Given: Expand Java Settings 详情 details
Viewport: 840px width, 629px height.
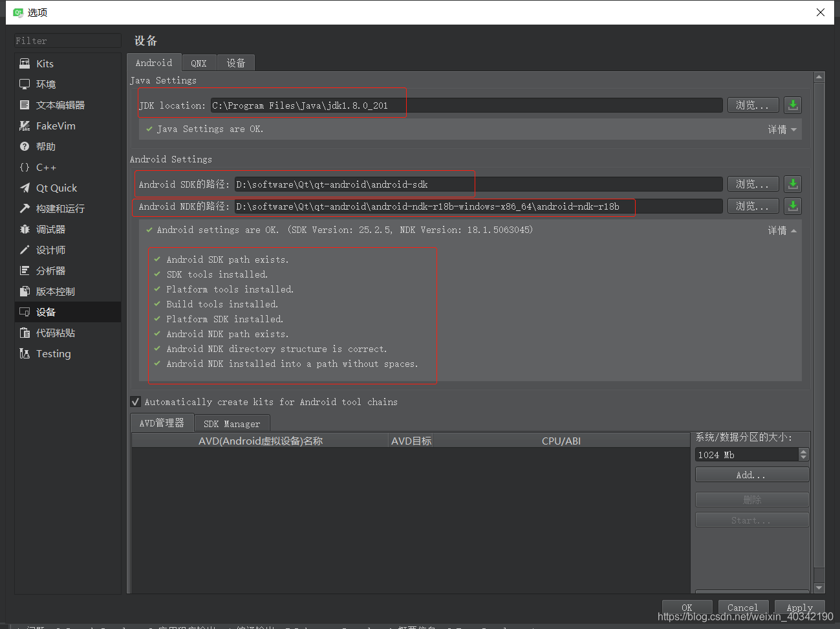Looking at the screenshot, I should [x=782, y=129].
